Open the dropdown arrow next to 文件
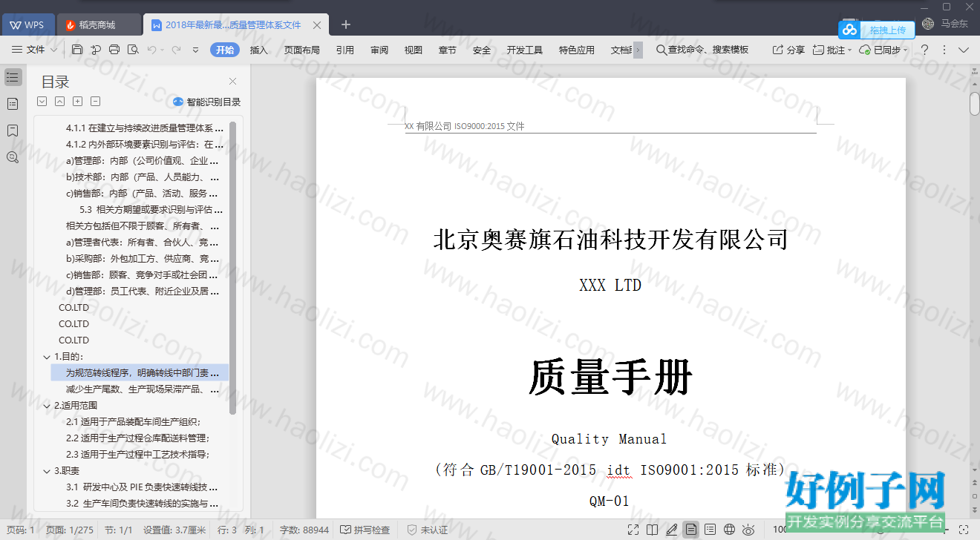Image resolution: width=980 pixels, height=540 pixels. (54, 50)
